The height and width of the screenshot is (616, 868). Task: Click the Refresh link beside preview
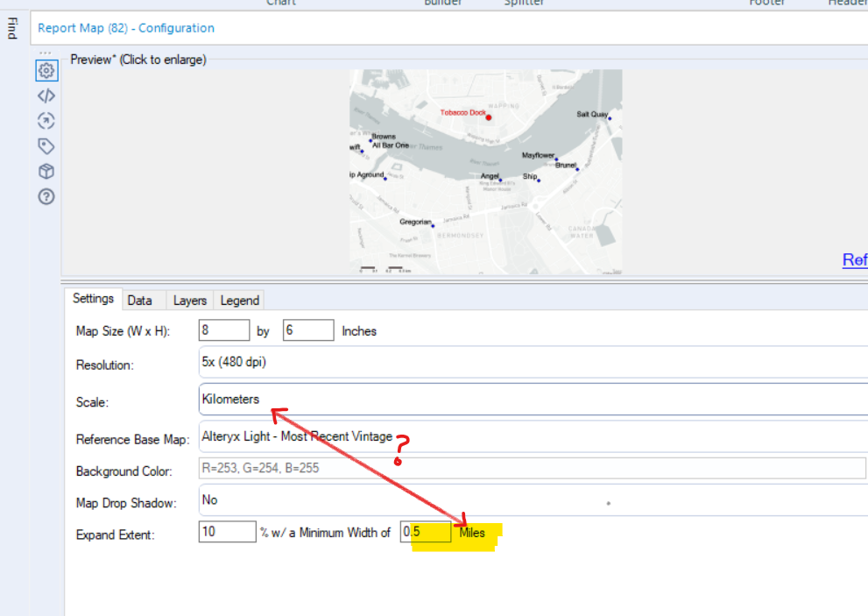click(855, 259)
